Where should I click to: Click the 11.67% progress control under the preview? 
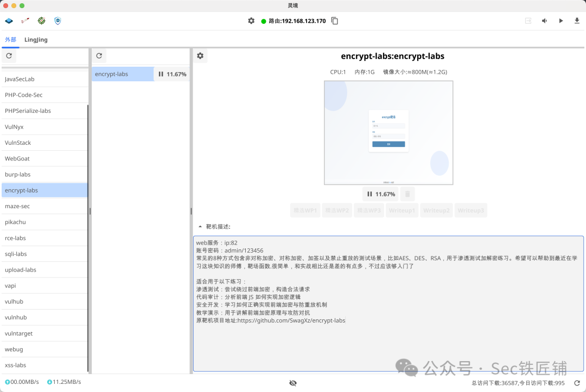tap(380, 194)
